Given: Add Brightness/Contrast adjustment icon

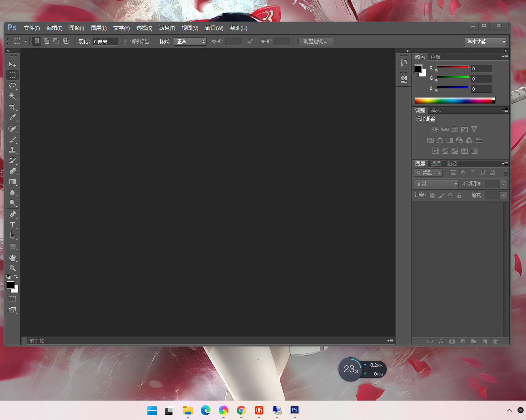Looking at the screenshot, I should click(x=435, y=129).
